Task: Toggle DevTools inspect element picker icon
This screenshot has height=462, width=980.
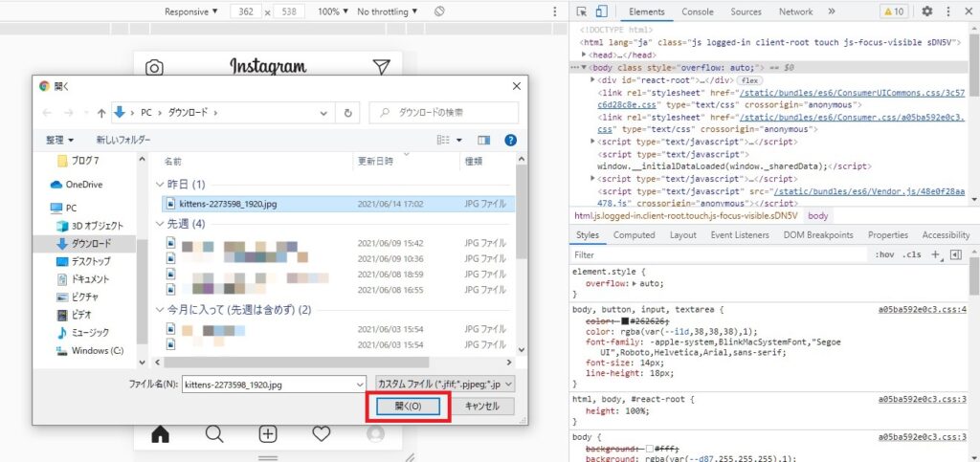Action: pos(582,11)
